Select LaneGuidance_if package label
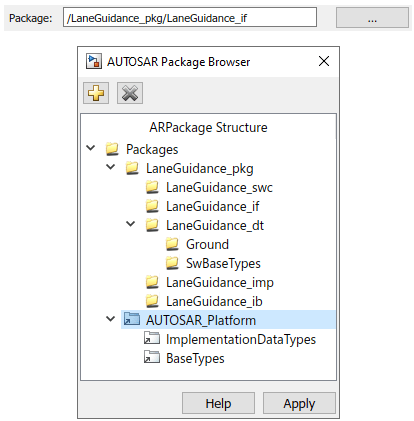The width and height of the screenshot is (414, 421). point(213,206)
